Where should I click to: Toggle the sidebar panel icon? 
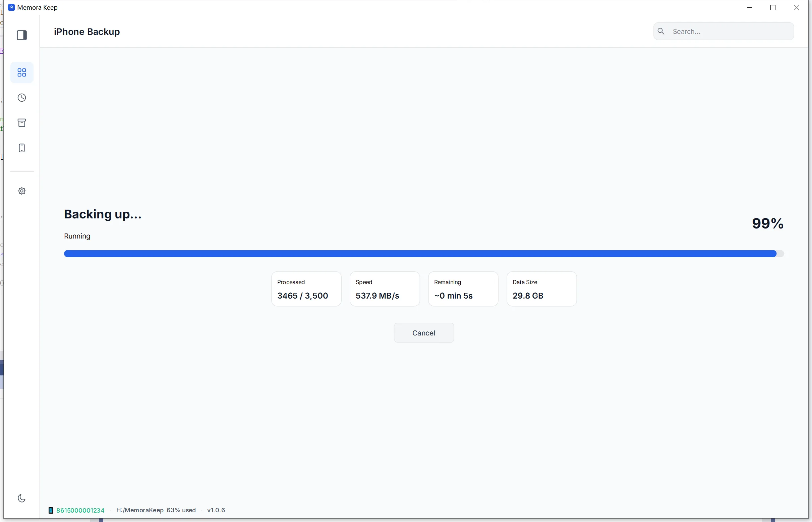tap(22, 35)
